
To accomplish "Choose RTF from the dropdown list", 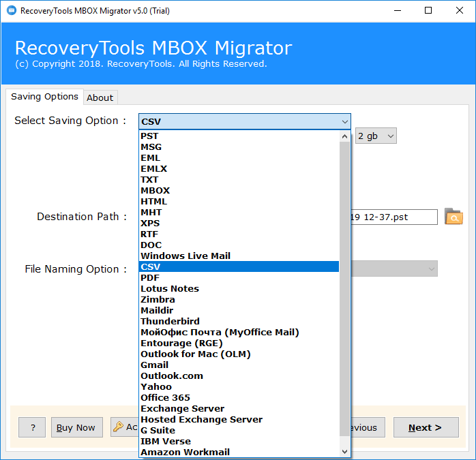I will 239,234.
